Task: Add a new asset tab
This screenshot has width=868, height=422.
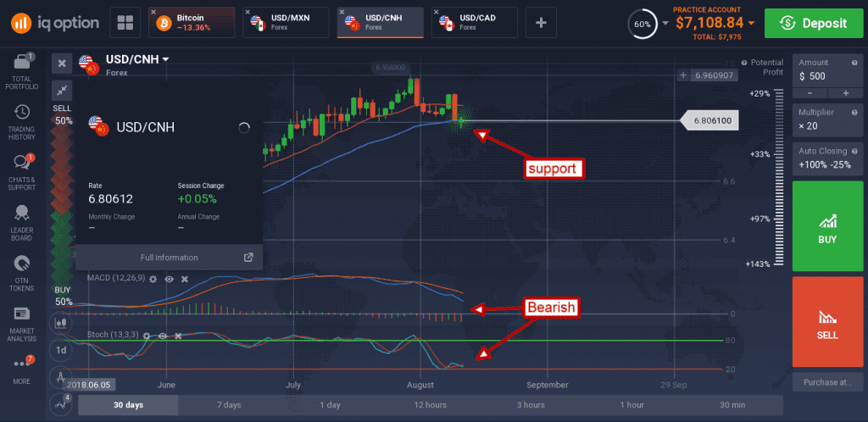Action: pyautogui.click(x=541, y=23)
